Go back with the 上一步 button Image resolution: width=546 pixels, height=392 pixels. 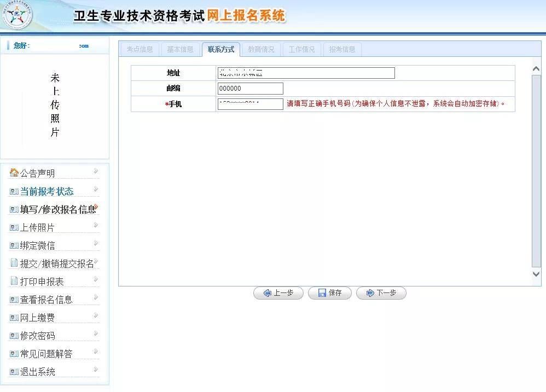(x=278, y=293)
